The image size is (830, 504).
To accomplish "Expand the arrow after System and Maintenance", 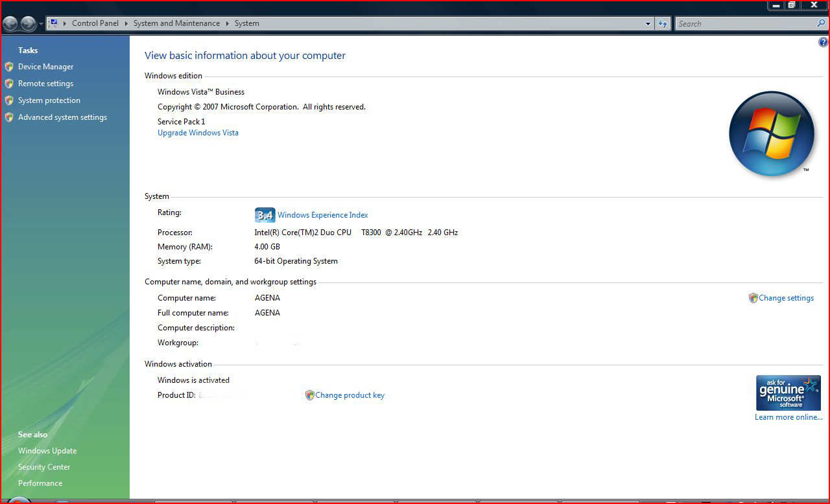I will coord(228,23).
